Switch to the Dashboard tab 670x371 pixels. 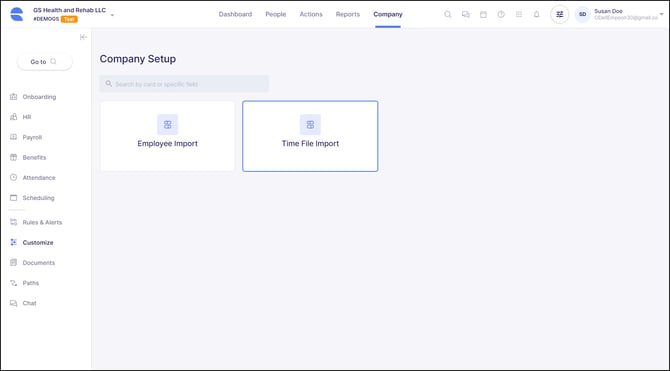click(x=235, y=14)
